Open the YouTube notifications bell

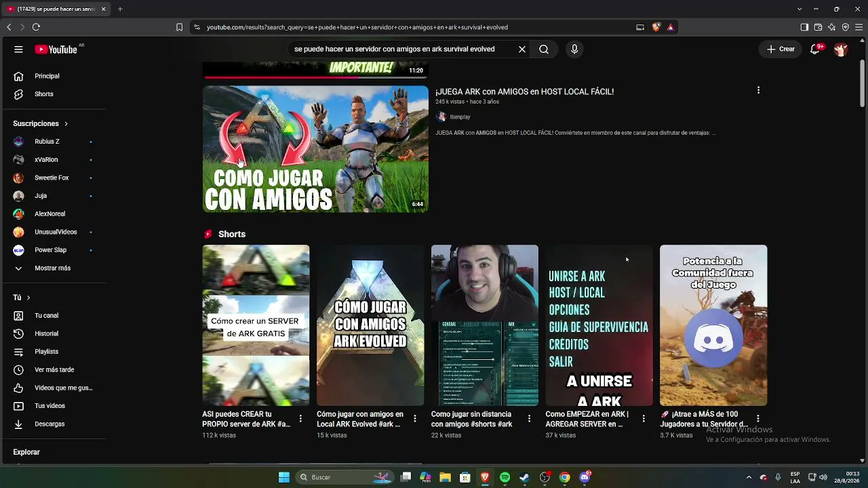[815, 49]
